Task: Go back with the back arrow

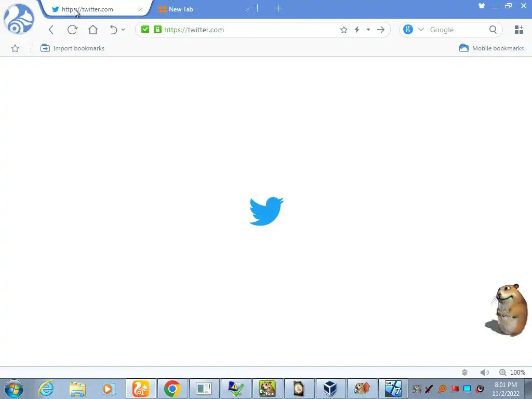Action: pos(51,30)
